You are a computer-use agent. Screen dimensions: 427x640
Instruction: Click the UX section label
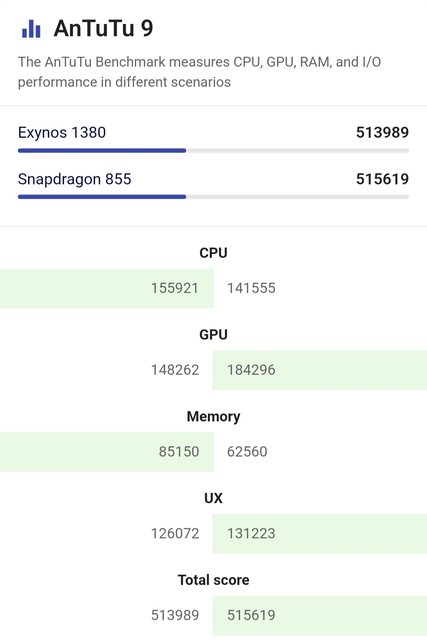tap(214, 498)
